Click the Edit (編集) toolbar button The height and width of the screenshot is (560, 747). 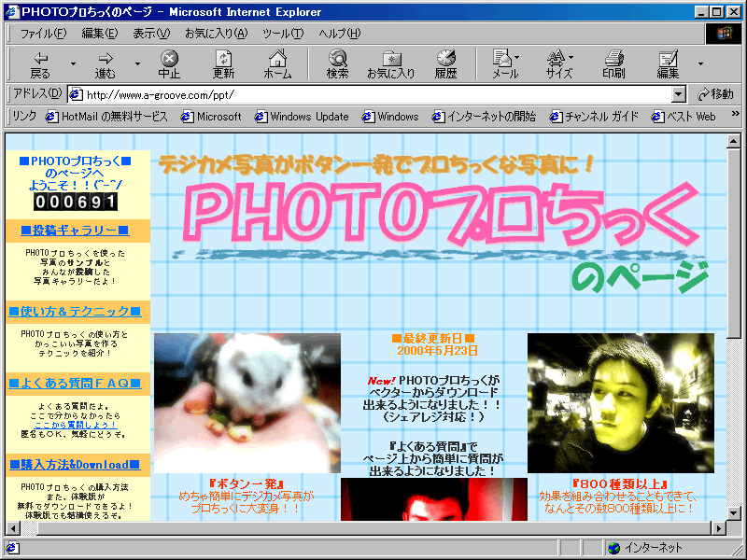[668, 64]
